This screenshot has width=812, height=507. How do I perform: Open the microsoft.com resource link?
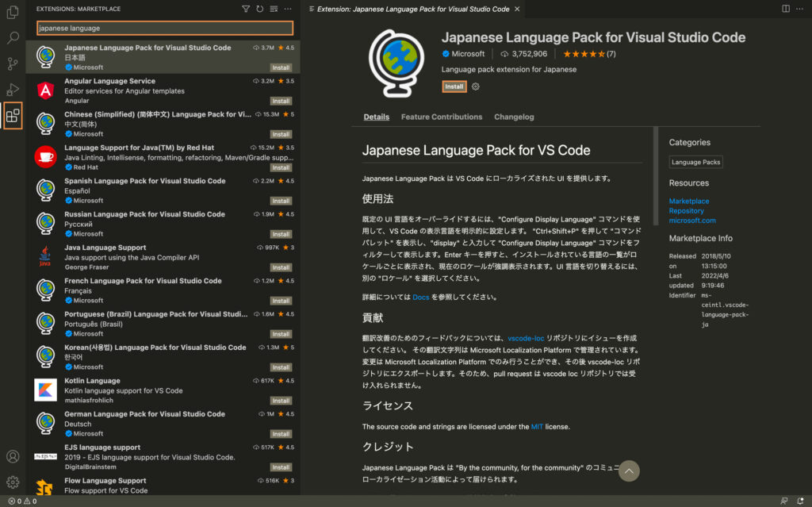click(x=691, y=221)
